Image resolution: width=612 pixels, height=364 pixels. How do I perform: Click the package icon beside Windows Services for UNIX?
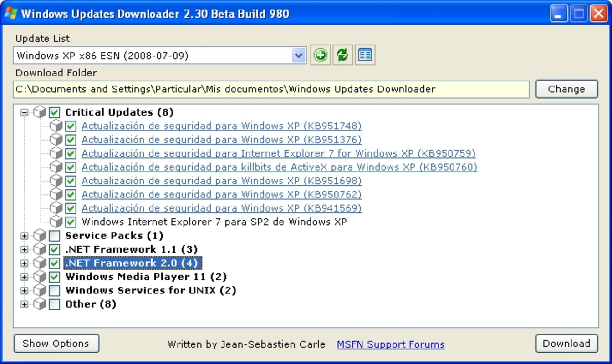click(40, 290)
